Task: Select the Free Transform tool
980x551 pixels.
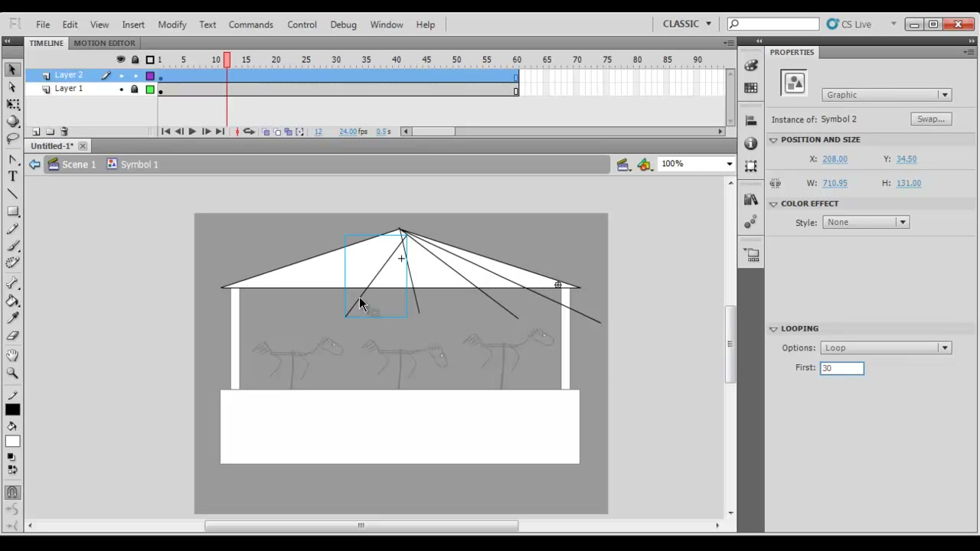Action: [x=12, y=105]
